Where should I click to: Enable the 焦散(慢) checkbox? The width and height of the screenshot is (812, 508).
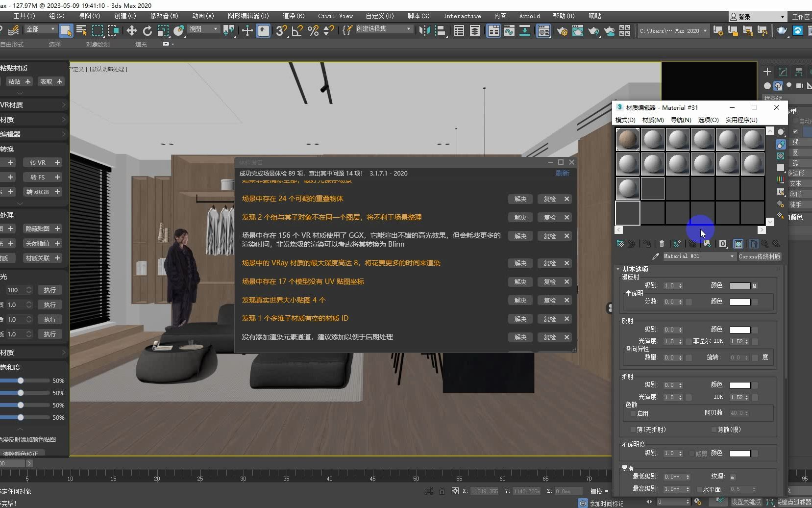714,429
